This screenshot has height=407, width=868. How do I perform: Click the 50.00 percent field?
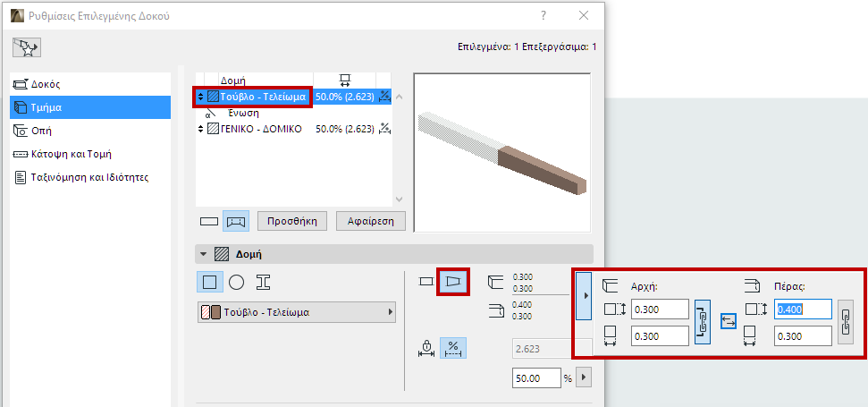click(536, 378)
